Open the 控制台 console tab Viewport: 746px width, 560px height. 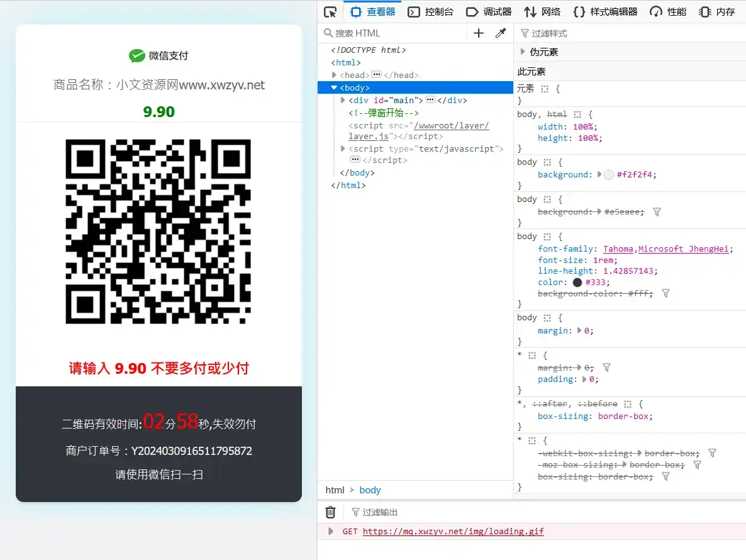[x=431, y=12]
